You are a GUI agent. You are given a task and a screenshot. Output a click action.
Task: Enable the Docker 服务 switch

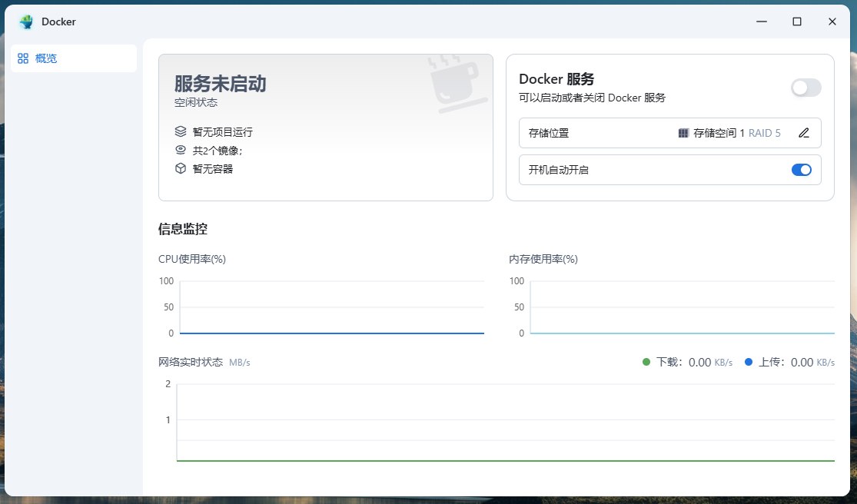pyautogui.click(x=805, y=88)
